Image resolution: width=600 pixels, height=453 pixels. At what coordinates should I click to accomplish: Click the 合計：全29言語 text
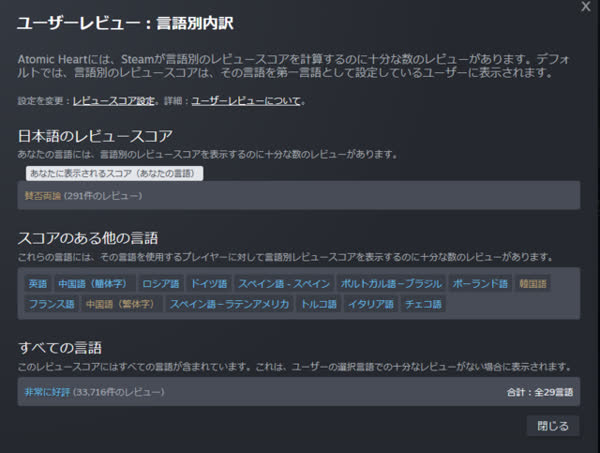coord(540,392)
